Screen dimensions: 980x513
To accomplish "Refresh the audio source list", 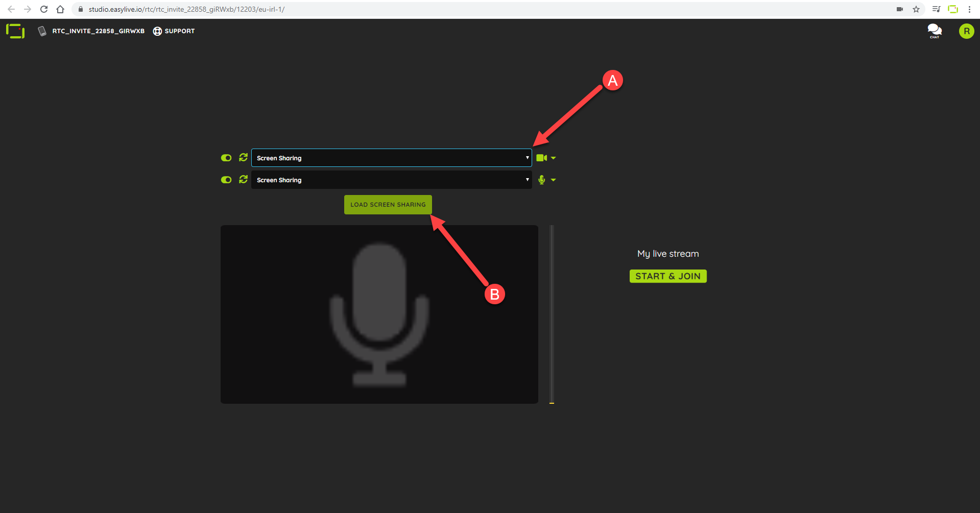I will 243,179.
